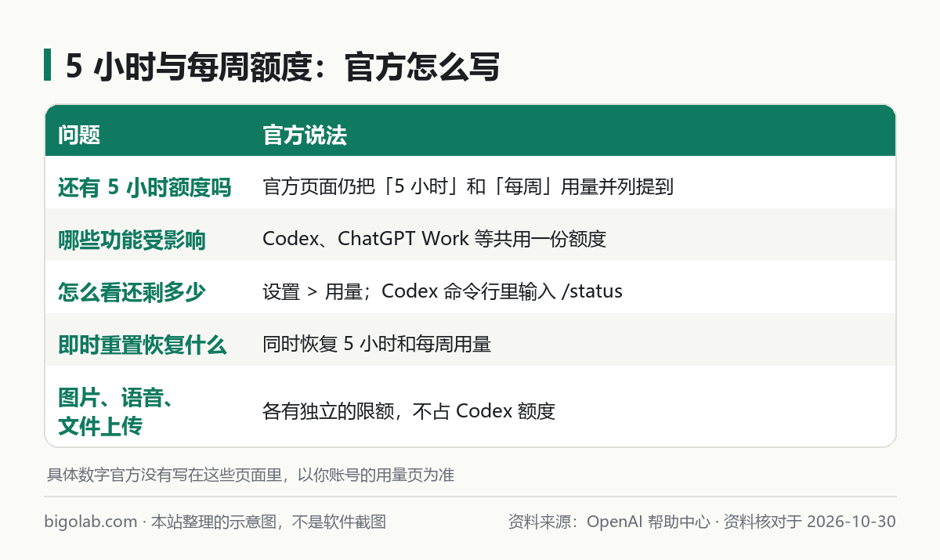Click the title '5 小时与每周额度：官方怎么写'
This screenshot has width=940, height=560.
[283, 67]
